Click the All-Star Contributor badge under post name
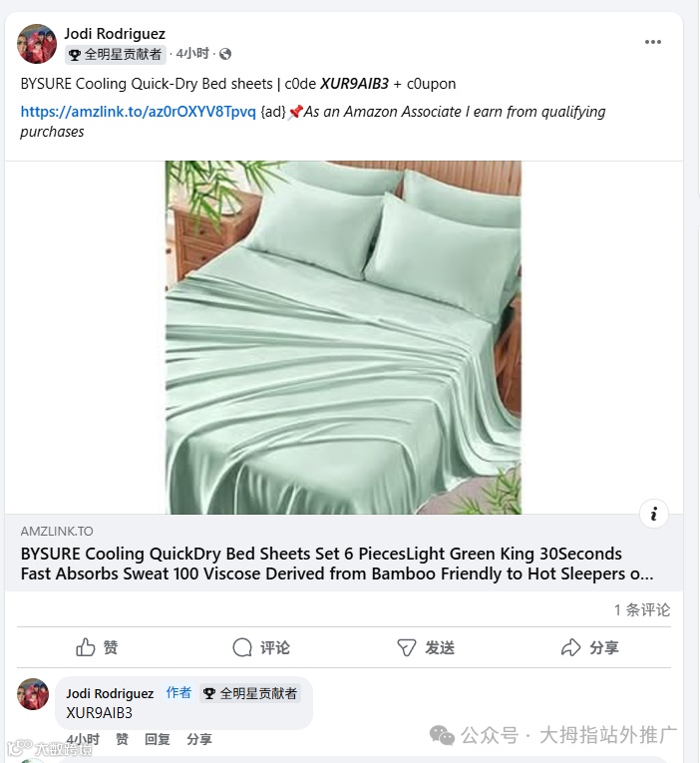The height and width of the screenshot is (763, 700). click(x=116, y=54)
